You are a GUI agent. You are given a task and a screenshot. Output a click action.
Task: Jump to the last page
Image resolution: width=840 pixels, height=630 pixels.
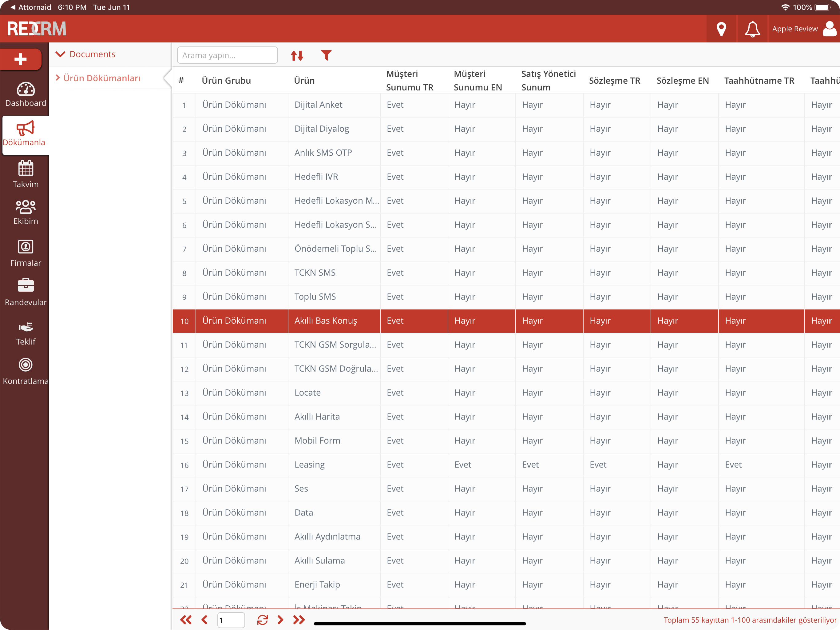coord(299,620)
